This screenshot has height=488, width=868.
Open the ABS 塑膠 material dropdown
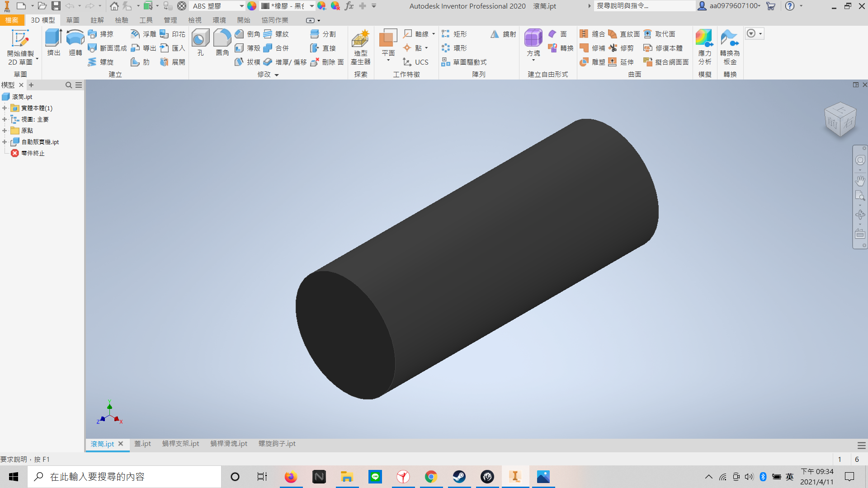click(241, 6)
